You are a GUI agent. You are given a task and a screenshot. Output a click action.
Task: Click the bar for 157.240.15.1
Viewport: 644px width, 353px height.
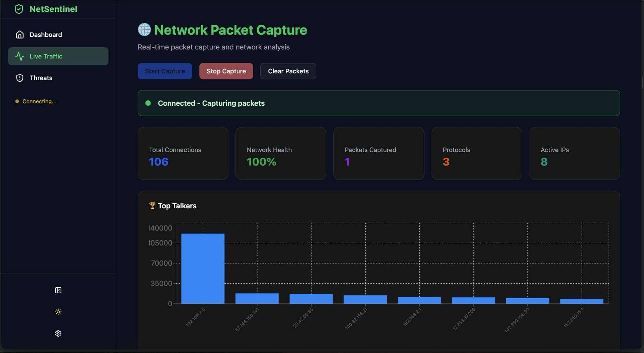tap(582, 301)
